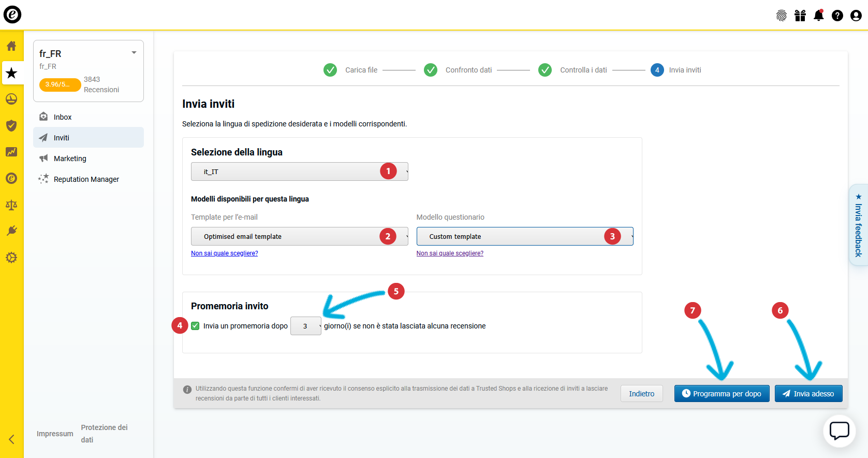Open the it_IT language dropdown

click(299, 171)
